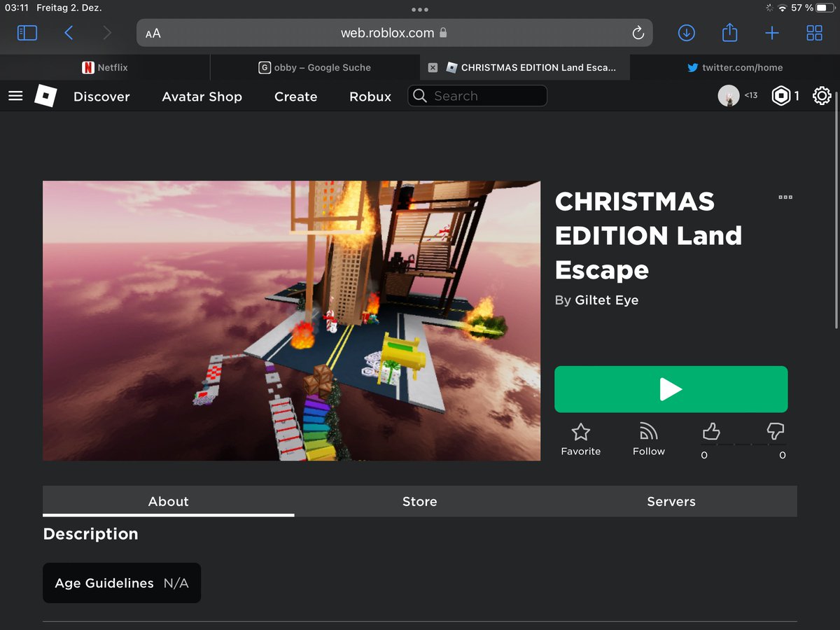The image size is (840, 630).
Task: Show all tabs overview grid icon
Action: (815, 33)
